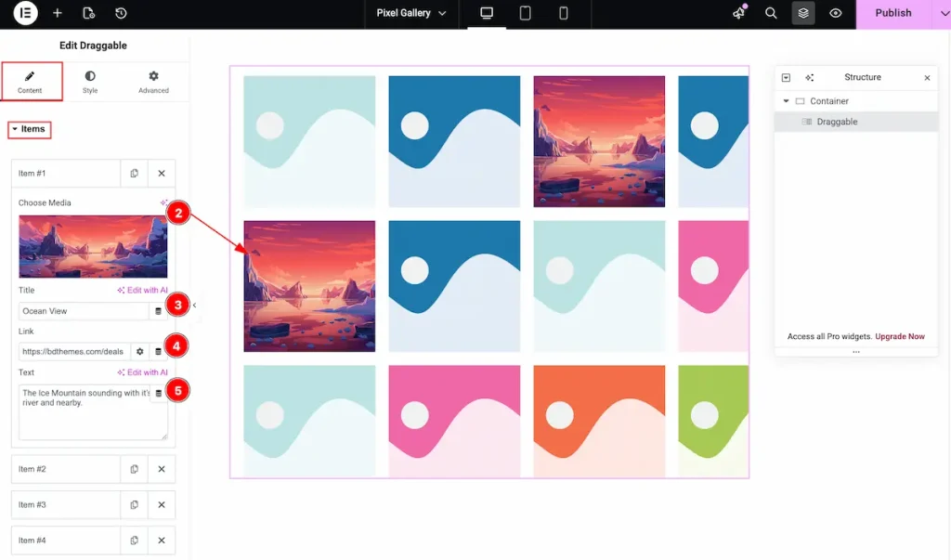Switch to tablet responsive view
Viewport: 951px width, 560px height.
point(525,14)
